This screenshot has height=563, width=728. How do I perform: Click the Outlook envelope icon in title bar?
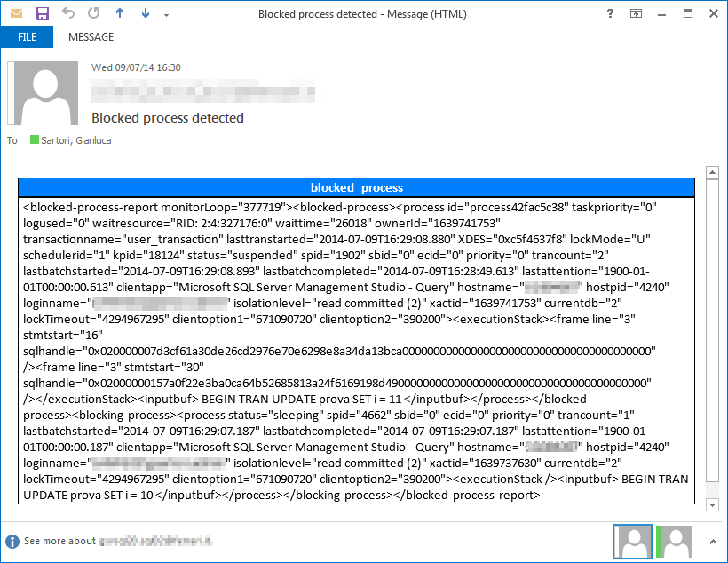click(15, 14)
